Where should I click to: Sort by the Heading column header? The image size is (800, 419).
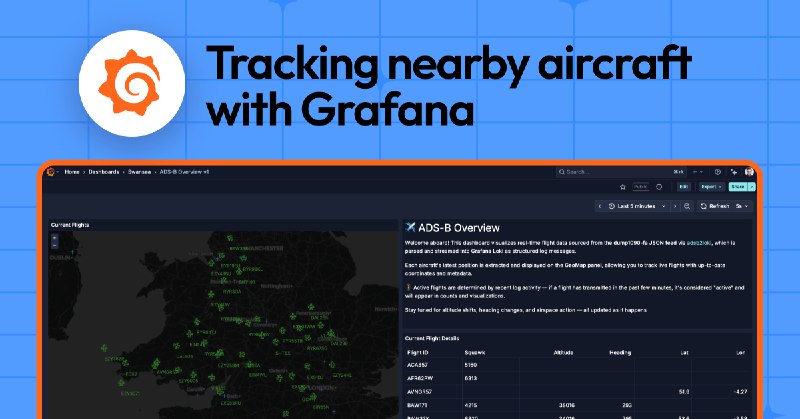point(620,353)
